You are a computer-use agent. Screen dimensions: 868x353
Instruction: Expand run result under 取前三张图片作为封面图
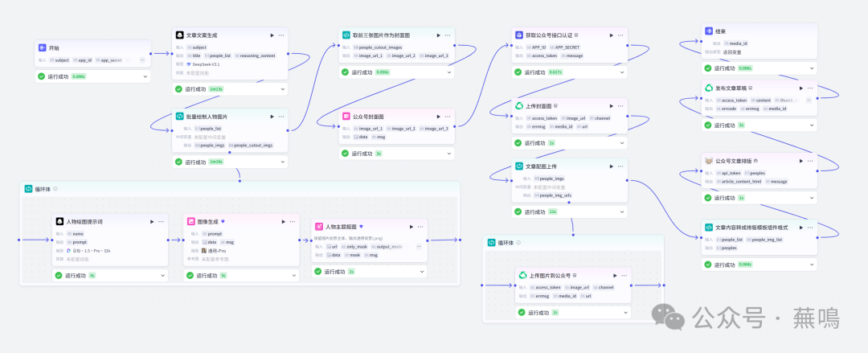click(x=448, y=72)
